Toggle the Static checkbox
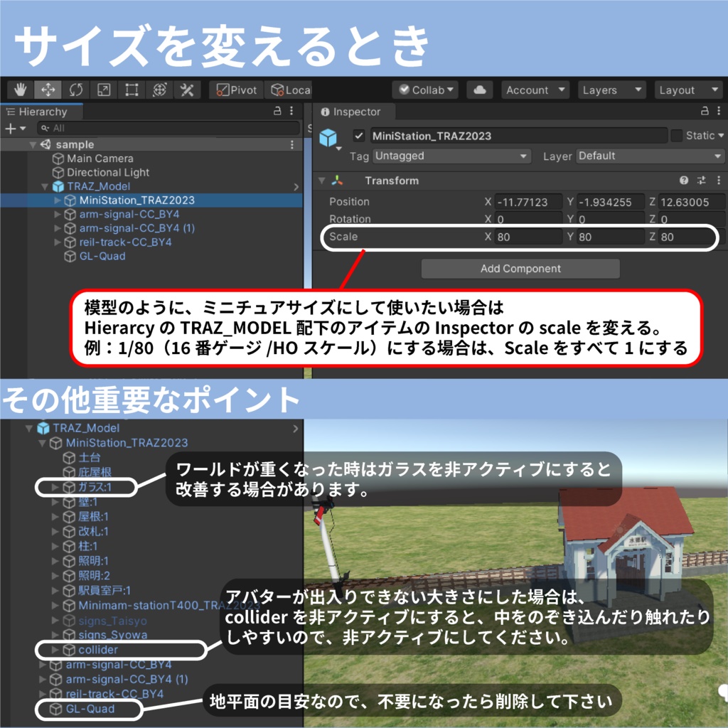The height and width of the screenshot is (728, 728). tap(677, 136)
